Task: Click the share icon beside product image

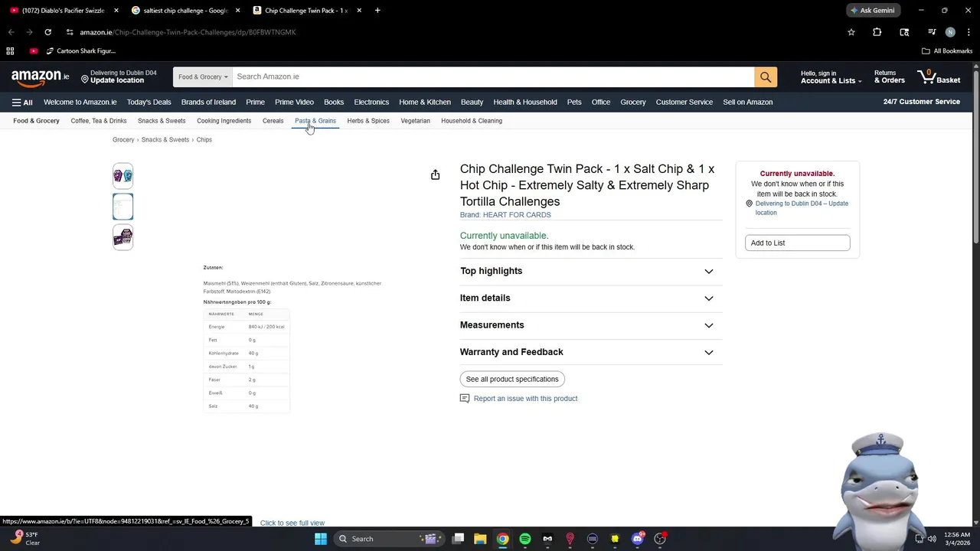Action: [x=435, y=175]
